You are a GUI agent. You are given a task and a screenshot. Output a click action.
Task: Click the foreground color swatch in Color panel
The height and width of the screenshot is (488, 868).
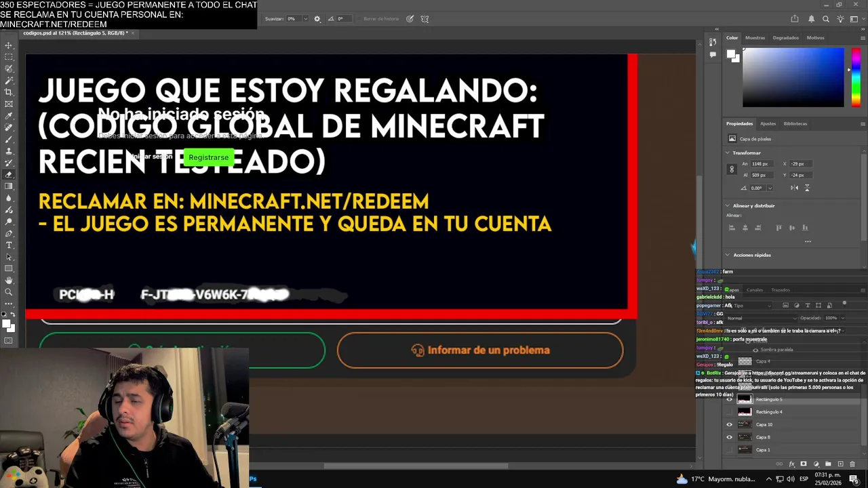(x=731, y=54)
